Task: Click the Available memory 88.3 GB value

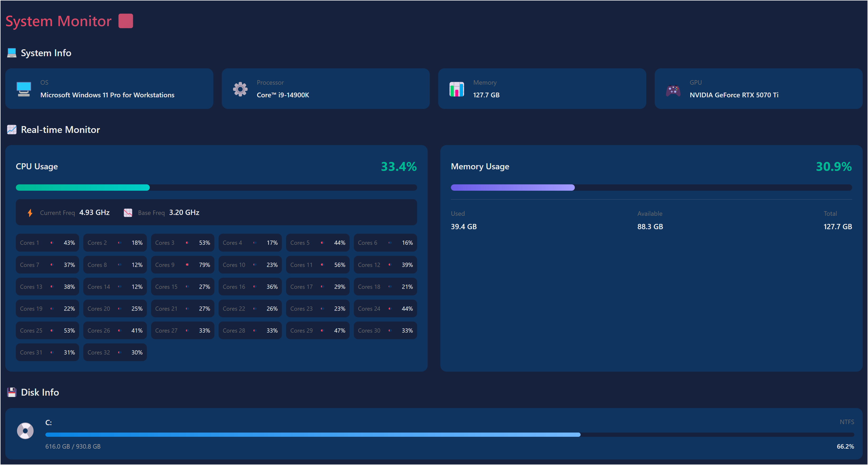Action: click(x=650, y=227)
